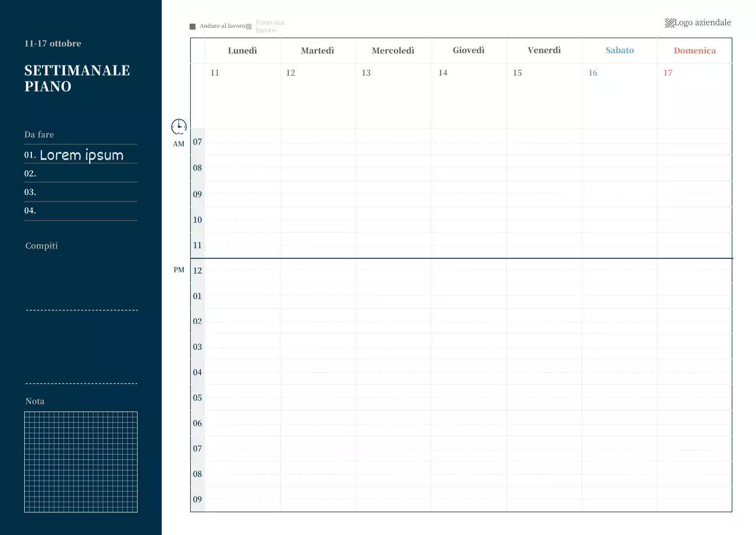
Task: Click date 16 under Sabato
Action: pyautogui.click(x=593, y=73)
